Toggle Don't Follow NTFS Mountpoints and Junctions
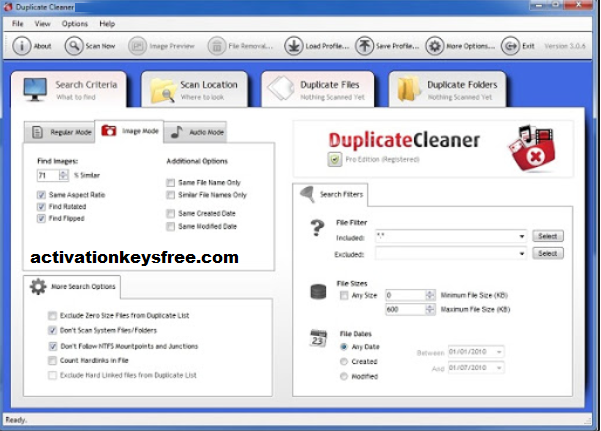 pyautogui.click(x=53, y=346)
